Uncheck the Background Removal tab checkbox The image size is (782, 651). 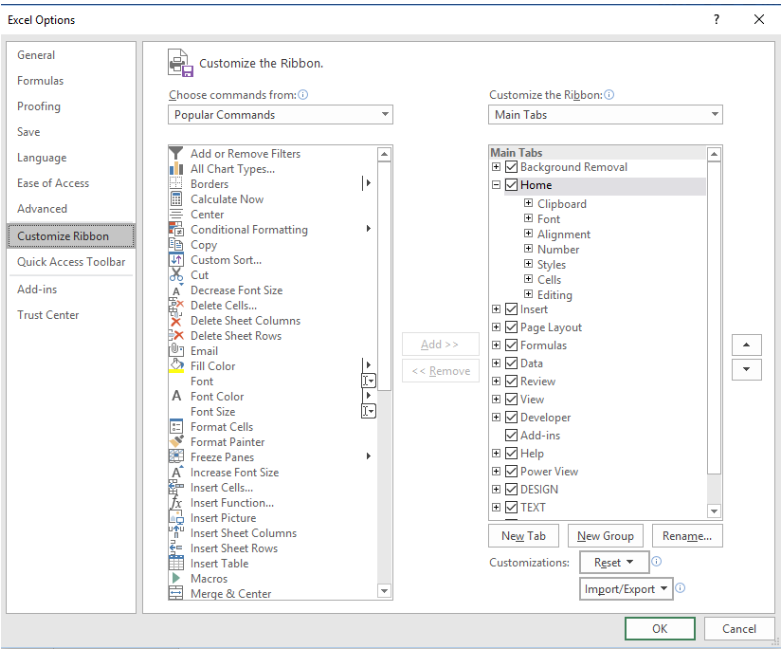(511, 167)
